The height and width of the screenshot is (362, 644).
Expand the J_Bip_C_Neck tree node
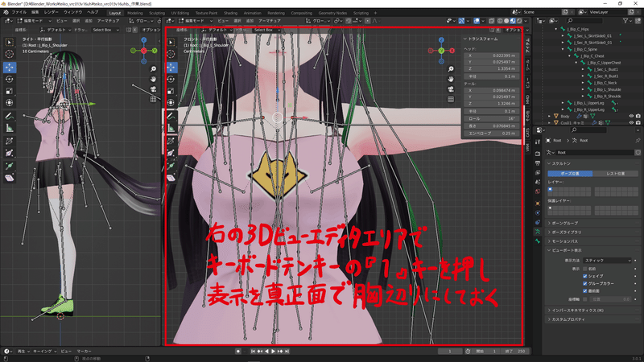coord(583,83)
